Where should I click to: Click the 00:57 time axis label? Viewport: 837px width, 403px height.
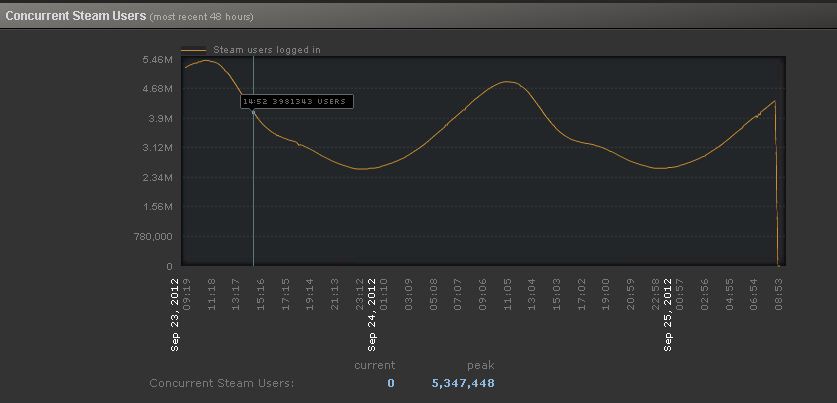680,294
